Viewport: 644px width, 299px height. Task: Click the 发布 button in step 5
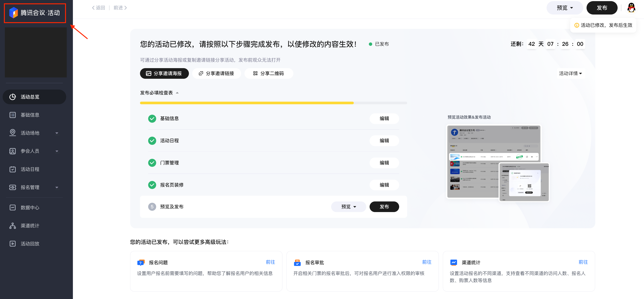384,207
